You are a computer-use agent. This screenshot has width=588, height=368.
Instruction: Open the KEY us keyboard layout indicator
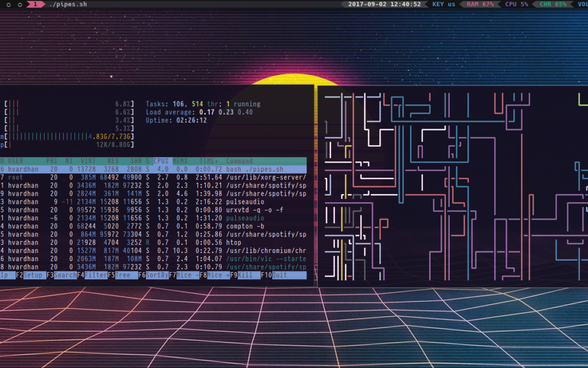(x=443, y=4)
